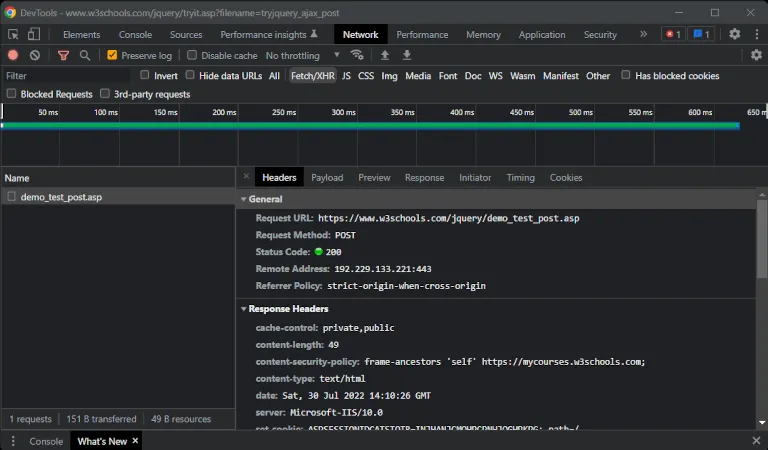Image resolution: width=768 pixels, height=450 pixels.
Task: Click the Performance insights experiment flask icon
Action: pos(314,34)
